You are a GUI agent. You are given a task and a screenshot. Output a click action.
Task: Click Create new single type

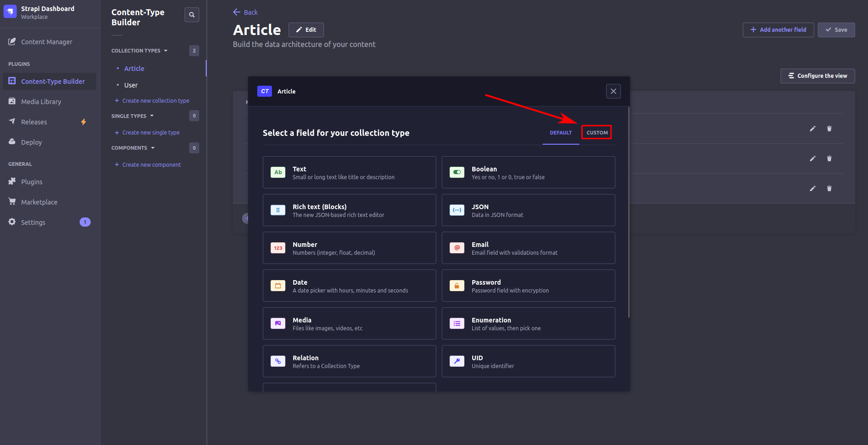click(x=147, y=133)
